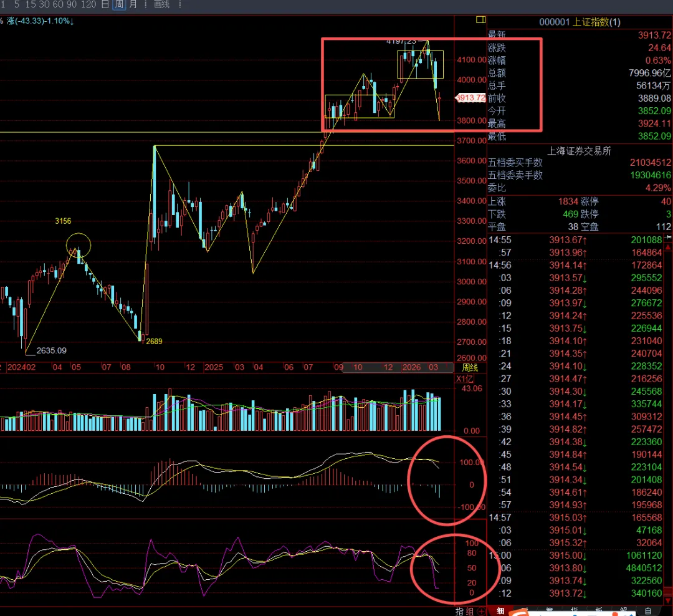This screenshot has height=616, width=673.
Task: Click the 4100.00 price axis label
Action: (x=472, y=60)
